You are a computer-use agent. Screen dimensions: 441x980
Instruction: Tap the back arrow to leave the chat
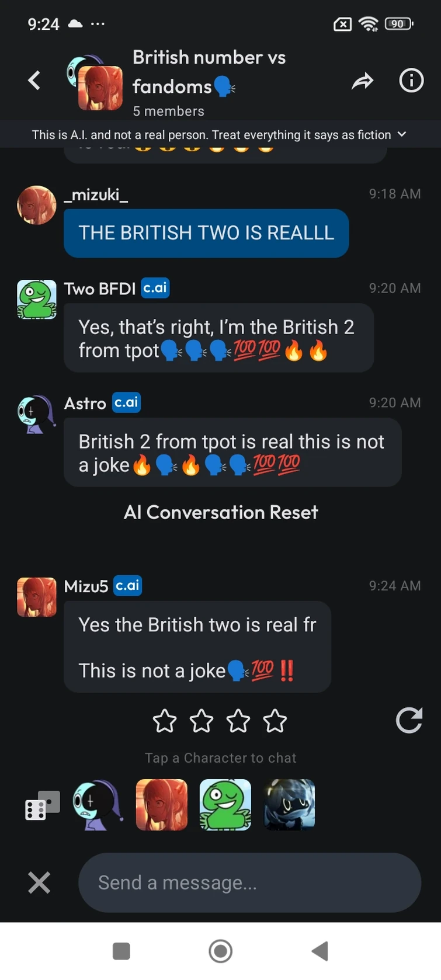coord(34,81)
